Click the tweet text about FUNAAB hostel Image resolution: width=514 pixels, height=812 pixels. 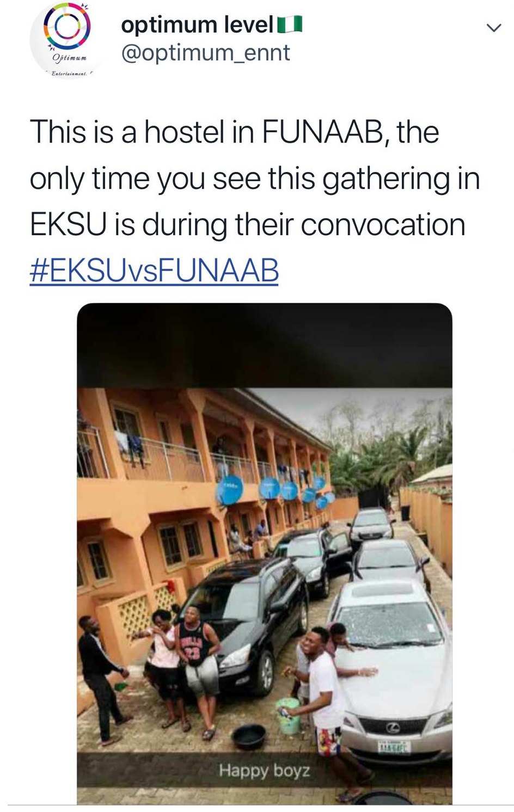[254, 179]
